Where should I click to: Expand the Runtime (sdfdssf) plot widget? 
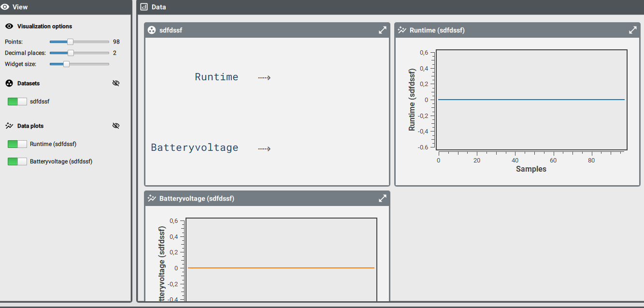(x=633, y=30)
